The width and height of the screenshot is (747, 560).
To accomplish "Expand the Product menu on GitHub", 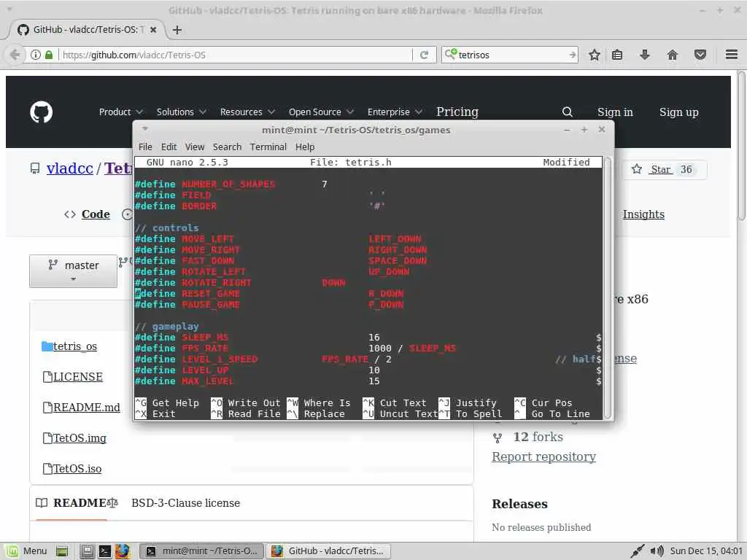I will (120, 112).
